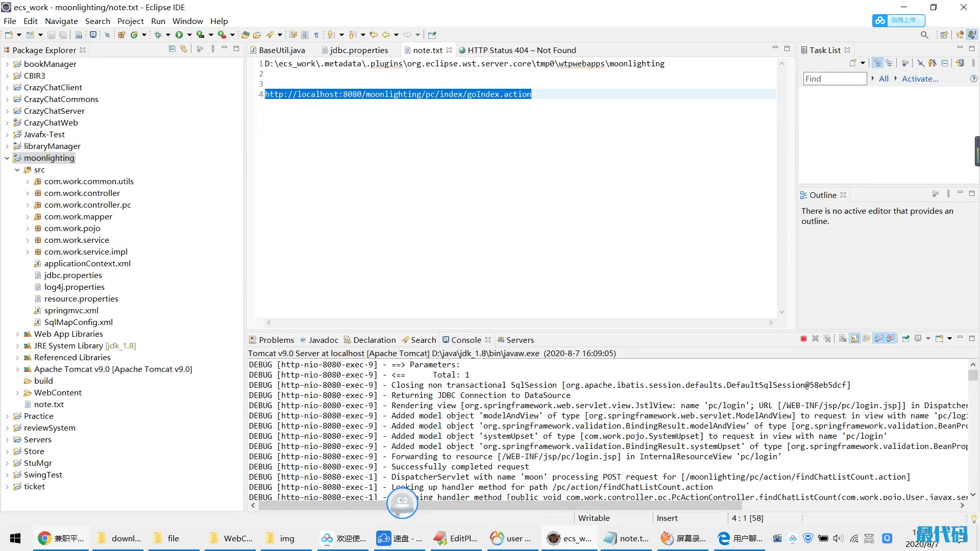This screenshot has width=980, height=551.
Task: Toggle Hide Completed Tasks in Task List
Action: point(920,63)
